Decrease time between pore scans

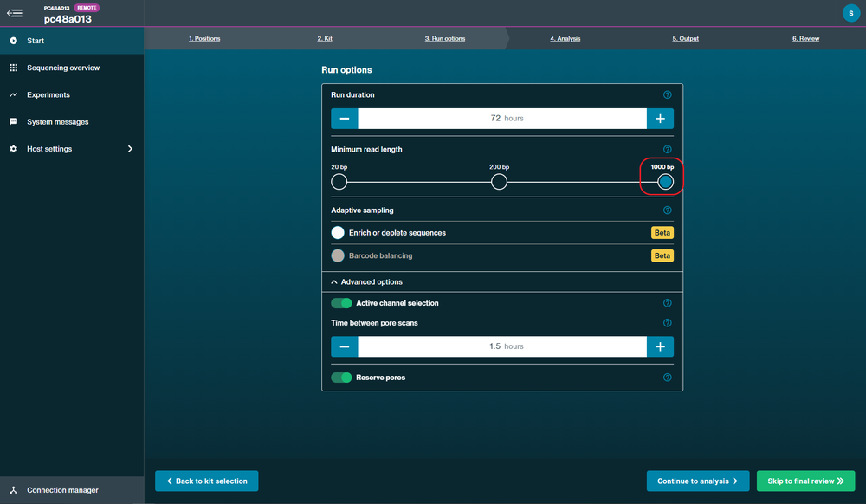[344, 346]
